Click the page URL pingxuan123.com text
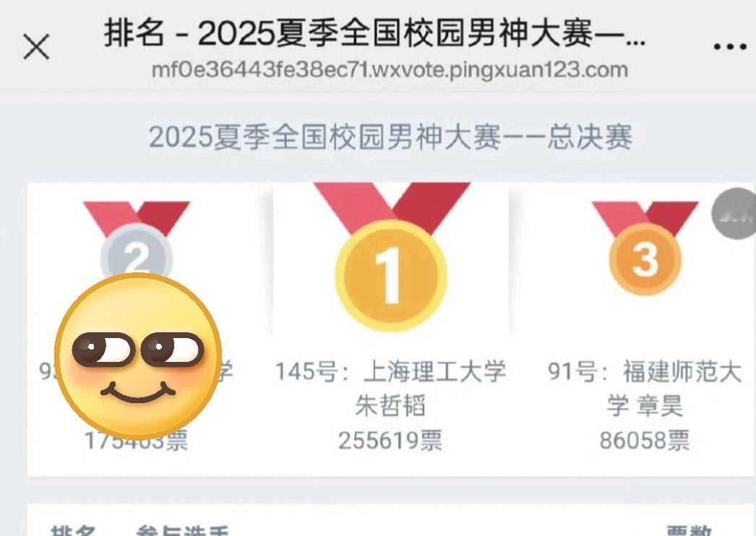 [x=390, y=70]
